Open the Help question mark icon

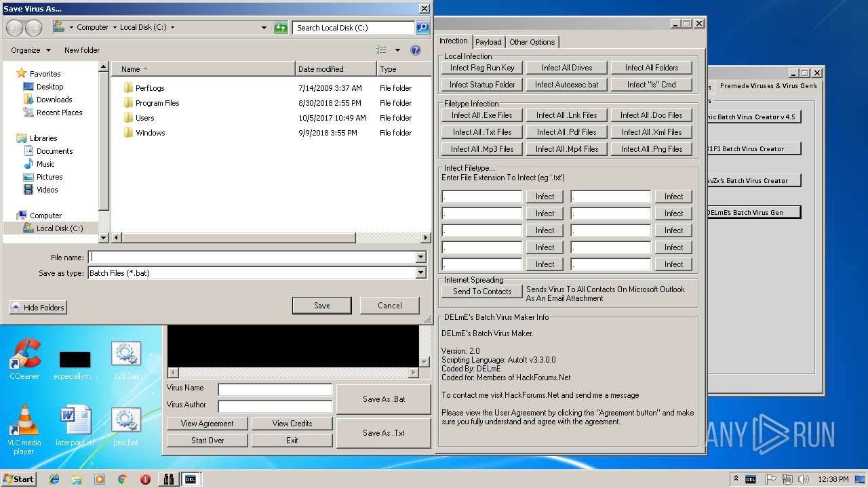click(x=416, y=50)
